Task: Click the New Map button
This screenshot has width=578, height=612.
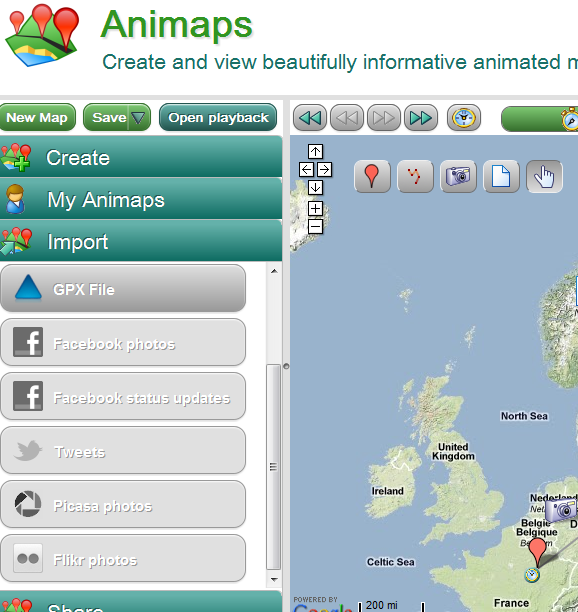Action: 37,117
